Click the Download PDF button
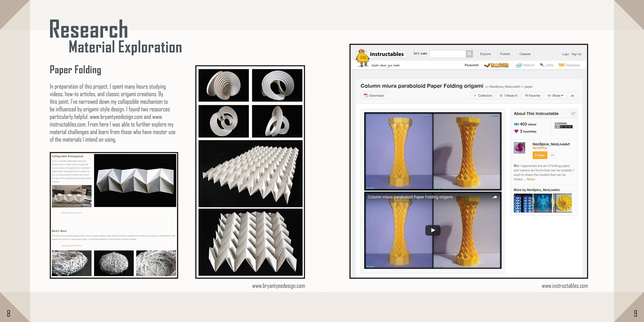The image size is (644, 322). pos(373,96)
